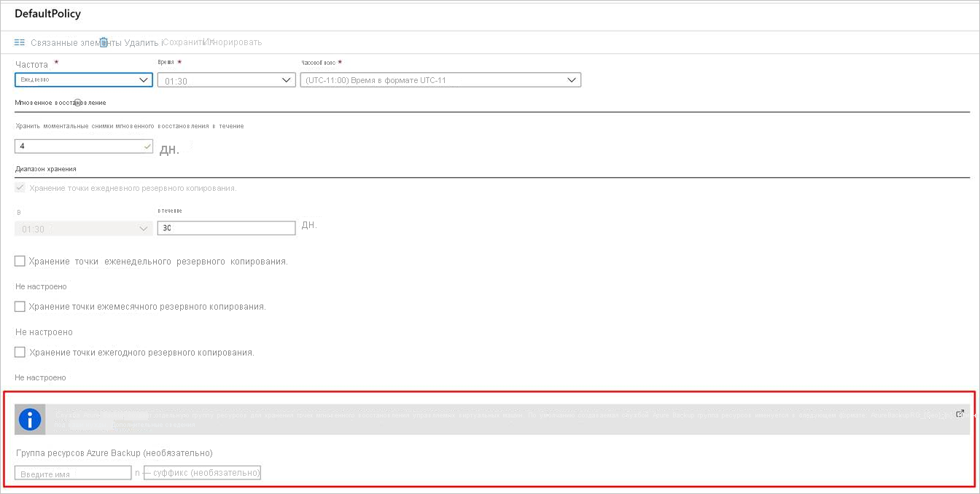Click the суффикс optional input field
The image size is (980, 494).
click(x=203, y=473)
